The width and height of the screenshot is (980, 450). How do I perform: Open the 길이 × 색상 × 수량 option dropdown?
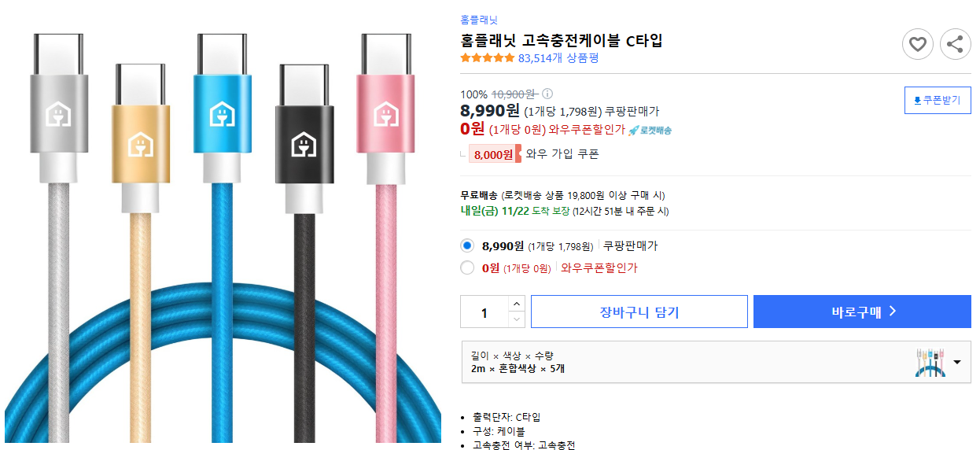pos(717,362)
